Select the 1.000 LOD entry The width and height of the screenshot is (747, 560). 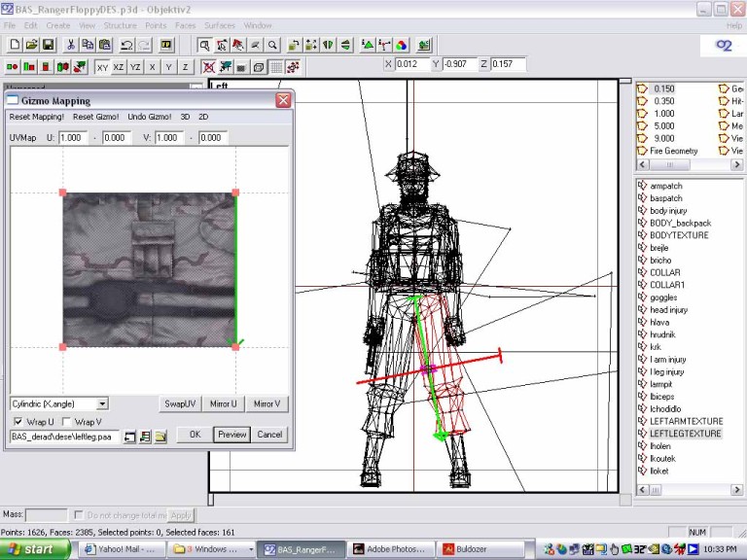tap(663, 114)
